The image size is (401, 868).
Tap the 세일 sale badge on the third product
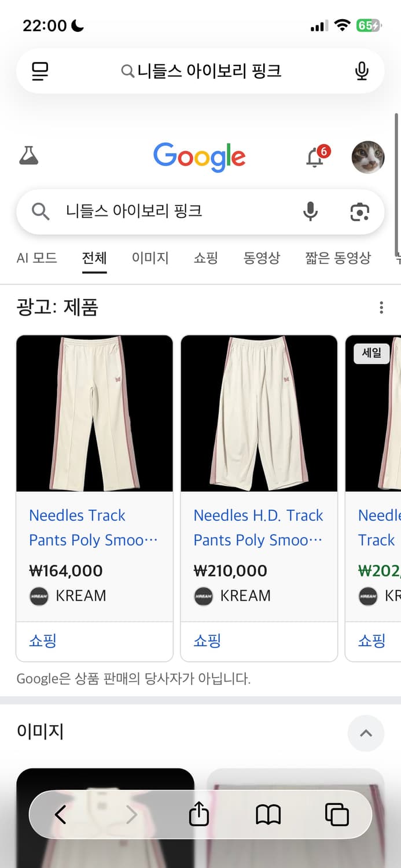point(371,354)
